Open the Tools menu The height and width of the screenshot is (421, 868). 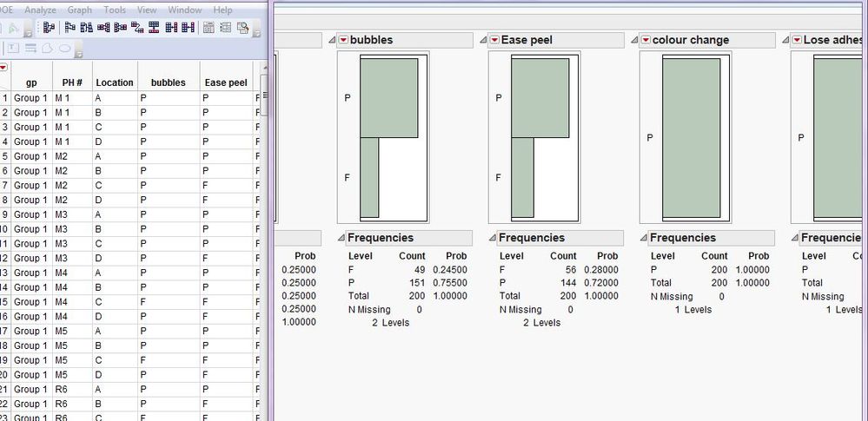(115, 10)
